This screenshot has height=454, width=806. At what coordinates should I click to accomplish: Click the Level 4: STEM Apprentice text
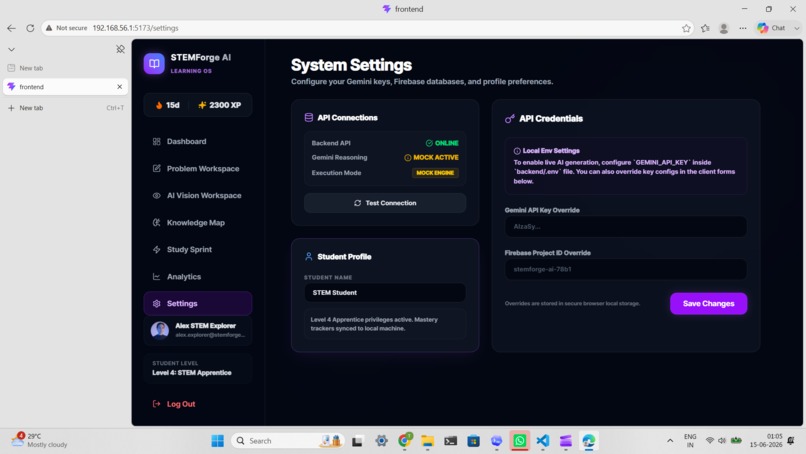(x=192, y=373)
